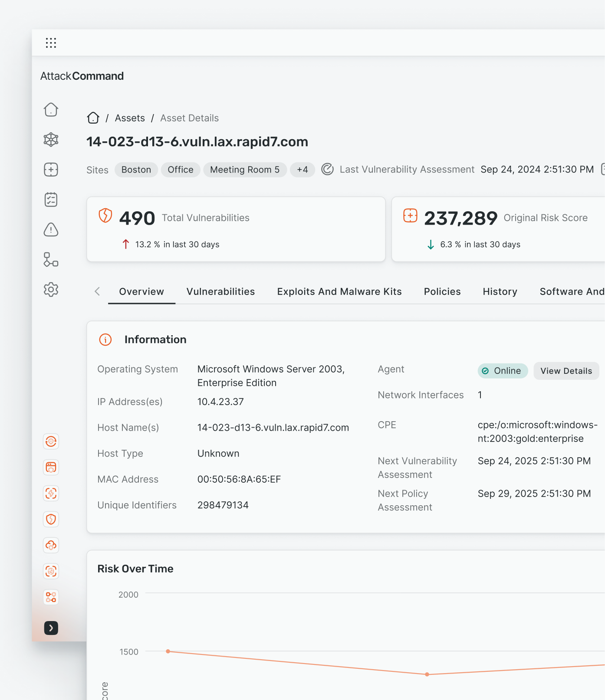Open the settings gear in sidebar
Viewport: 605px width, 700px height.
[x=51, y=289]
